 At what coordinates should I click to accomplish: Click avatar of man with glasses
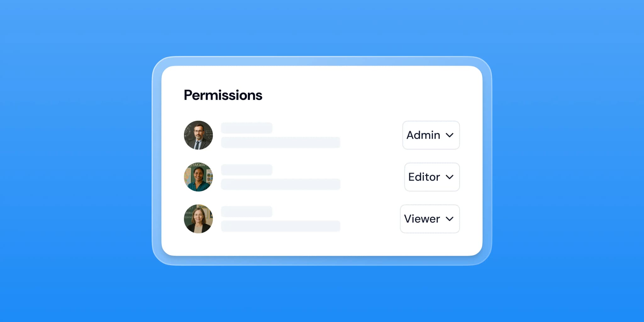click(x=198, y=135)
